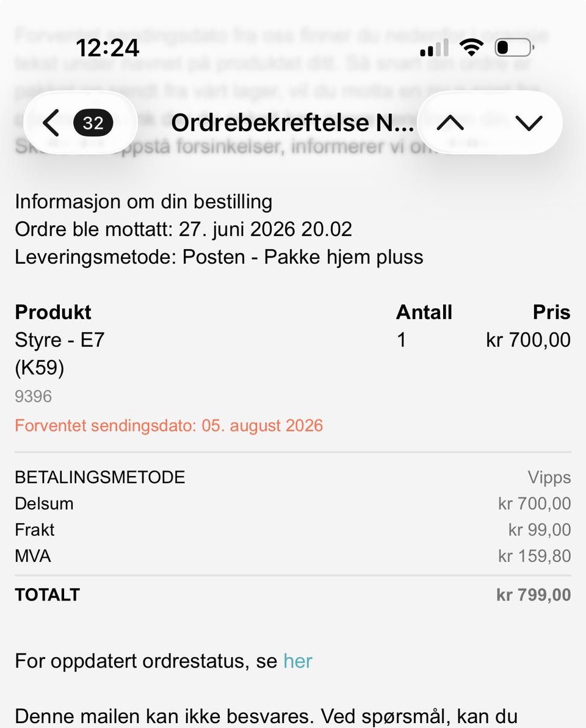Tap the battery indicator icon
Viewport: 586px width, 728px height.
[x=515, y=48]
